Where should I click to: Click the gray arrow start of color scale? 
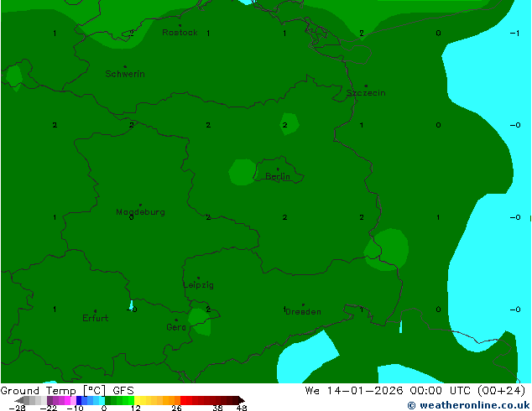point(19,400)
